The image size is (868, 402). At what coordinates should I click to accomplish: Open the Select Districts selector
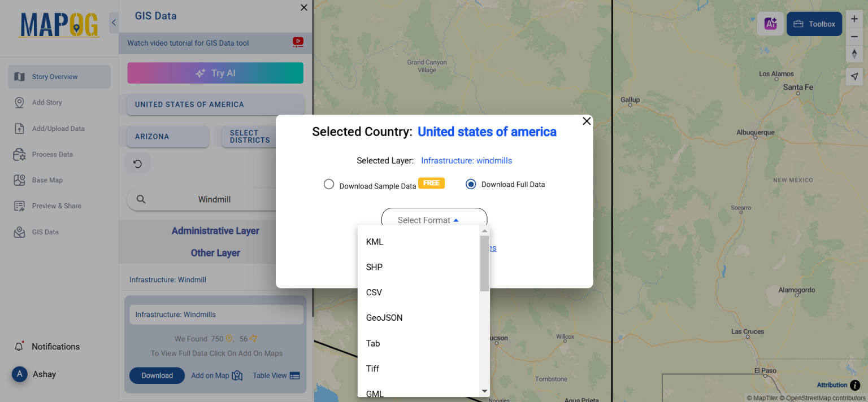(x=249, y=137)
